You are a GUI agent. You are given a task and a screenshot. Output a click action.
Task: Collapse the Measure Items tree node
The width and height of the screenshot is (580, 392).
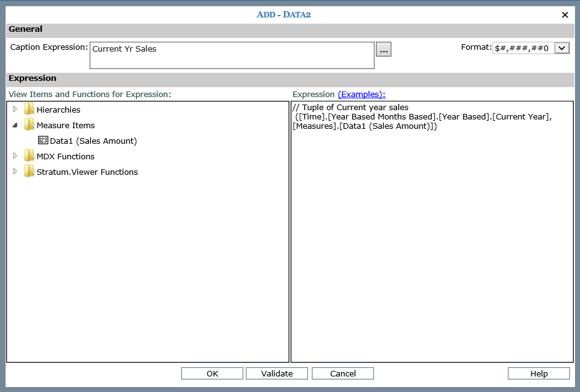coord(16,125)
